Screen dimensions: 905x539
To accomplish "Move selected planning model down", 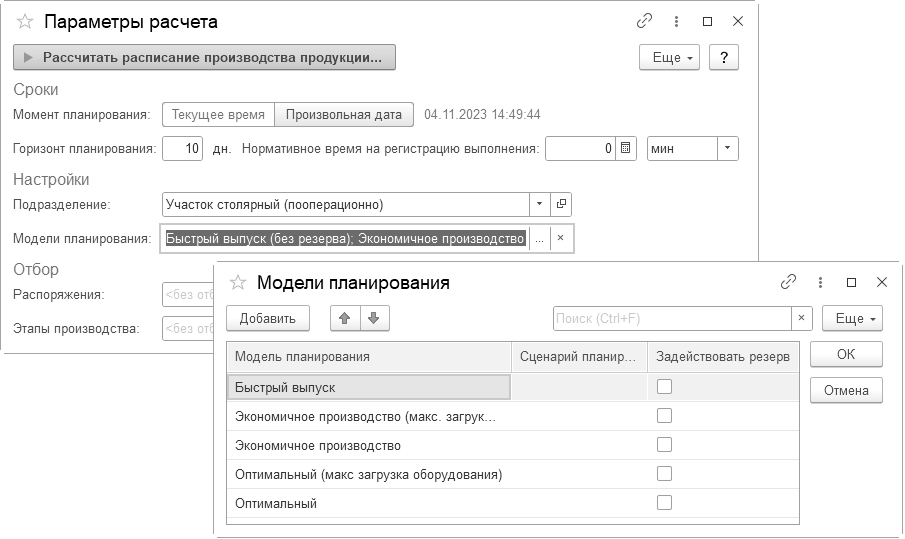I will coord(373,318).
